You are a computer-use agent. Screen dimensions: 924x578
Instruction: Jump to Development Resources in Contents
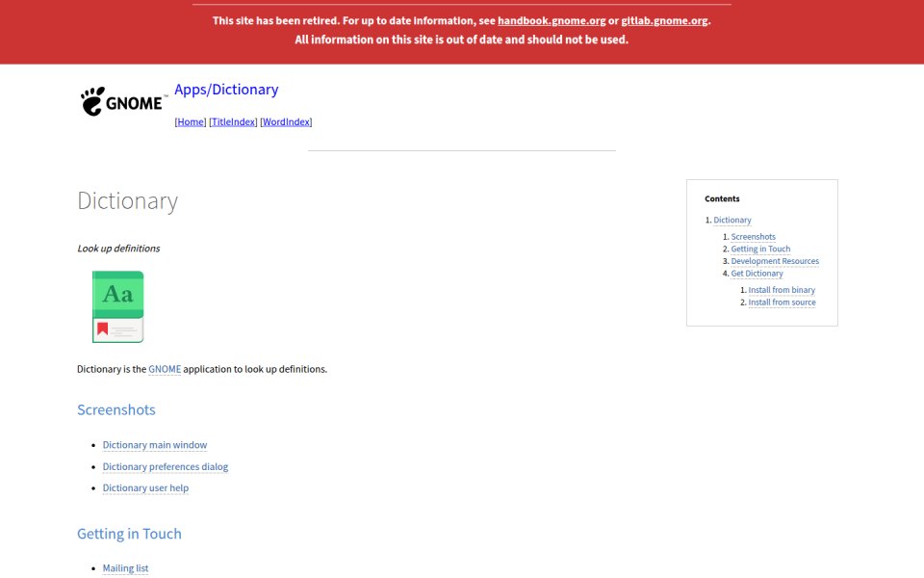pos(775,261)
